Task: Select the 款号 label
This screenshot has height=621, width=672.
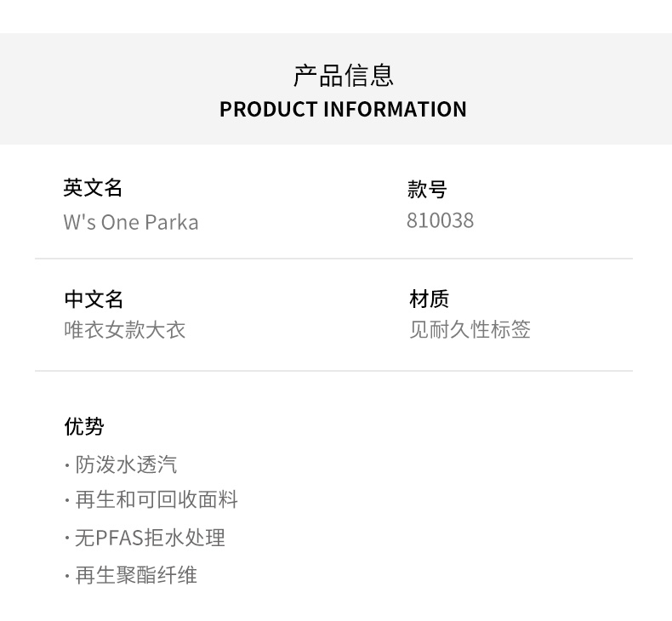Action: 427,189
